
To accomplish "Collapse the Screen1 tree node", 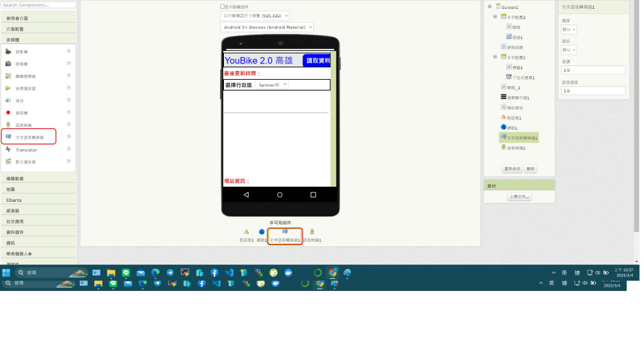I will coord(489,6).
